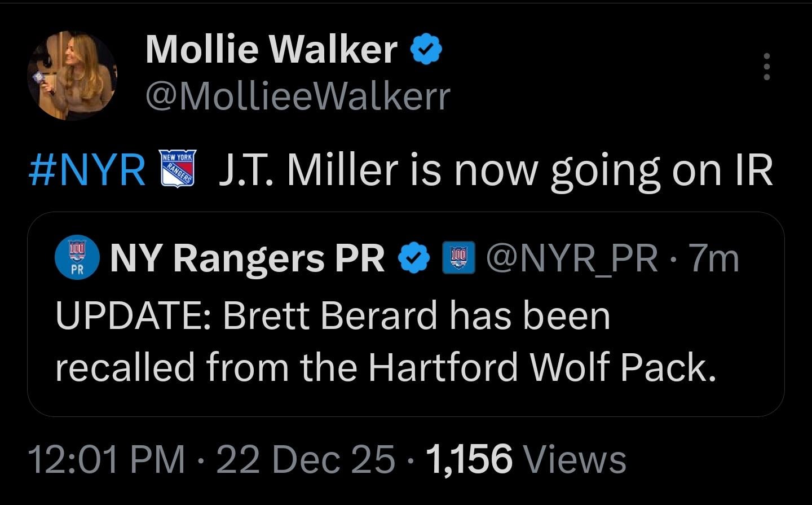This screenshot has height=505, width=812.
Task: Click the blue checkmark on the quoted tweet account
Action: [x=413, y=257]
